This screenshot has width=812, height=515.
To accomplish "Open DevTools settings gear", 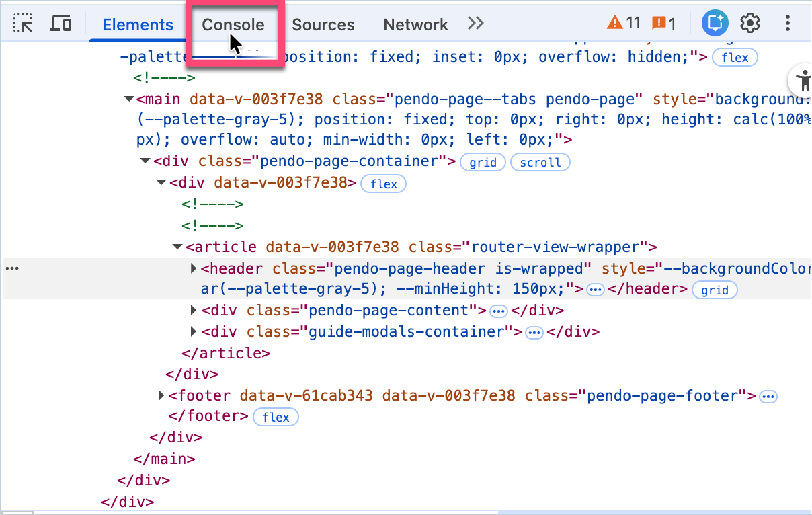I will pos(750,24).
